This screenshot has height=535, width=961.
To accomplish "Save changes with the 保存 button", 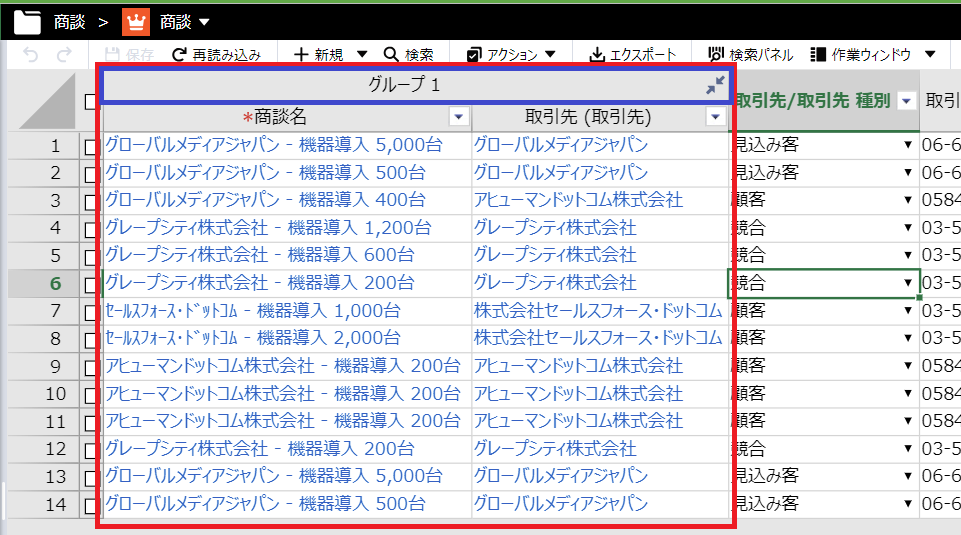I will point(129,55).
